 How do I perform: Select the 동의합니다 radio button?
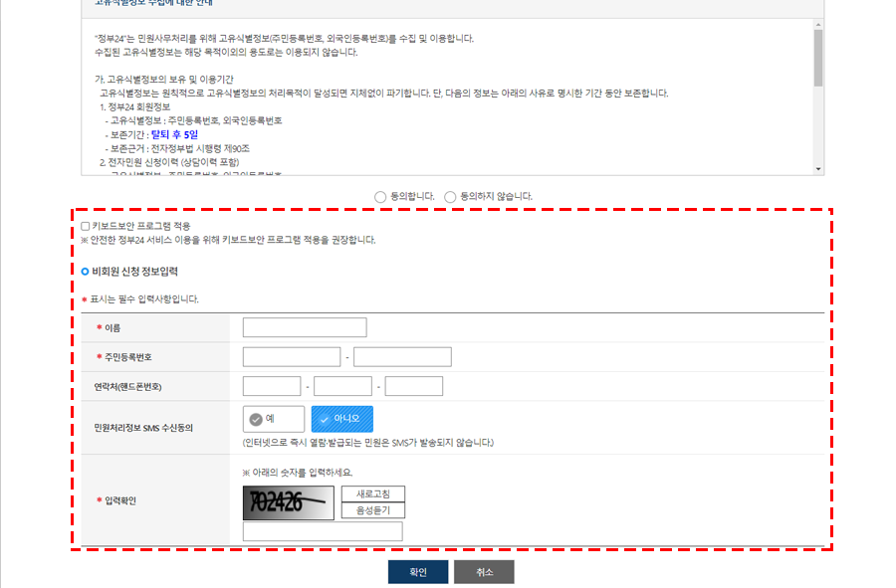[x=380, y=197]
